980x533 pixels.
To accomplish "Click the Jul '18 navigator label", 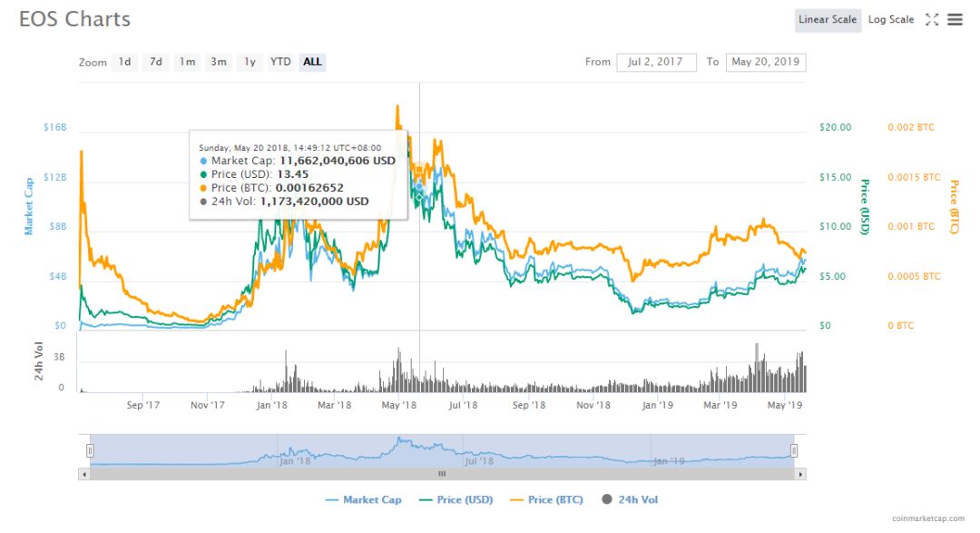I will 479,461.
